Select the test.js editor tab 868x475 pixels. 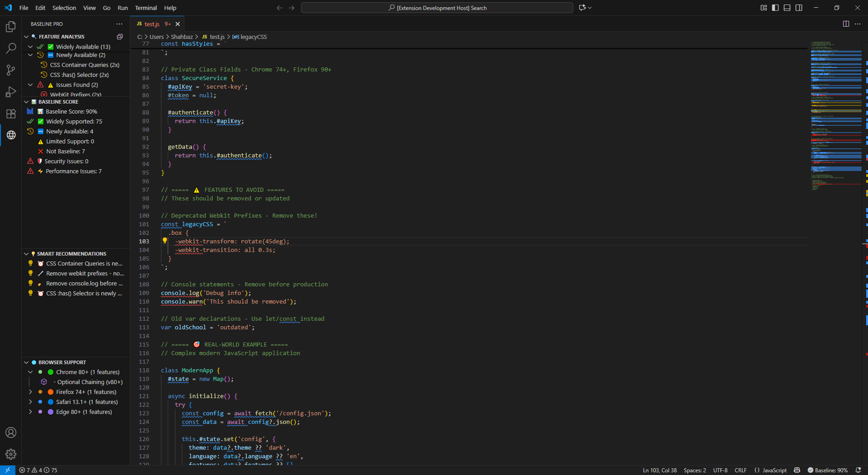(x=152, y=24)
